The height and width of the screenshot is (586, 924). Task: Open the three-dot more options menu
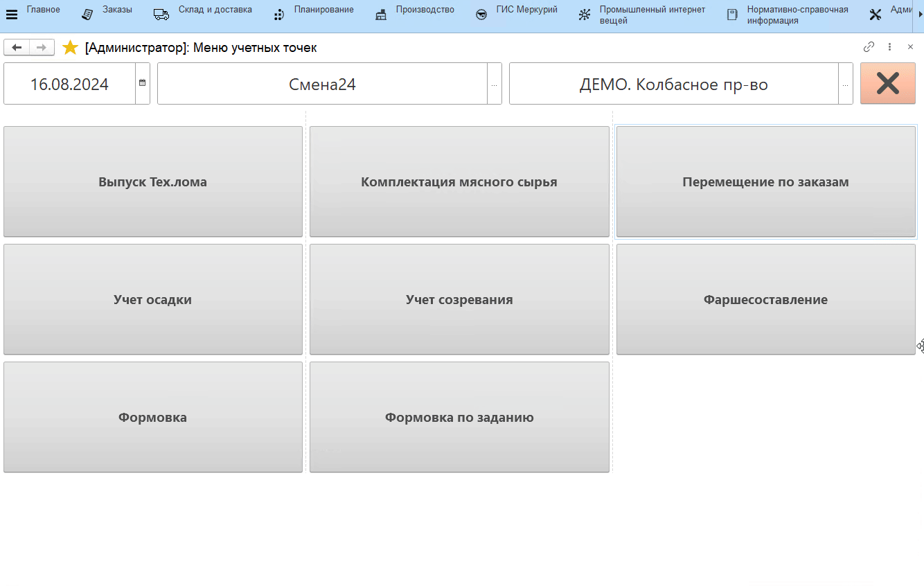[889, 47]
